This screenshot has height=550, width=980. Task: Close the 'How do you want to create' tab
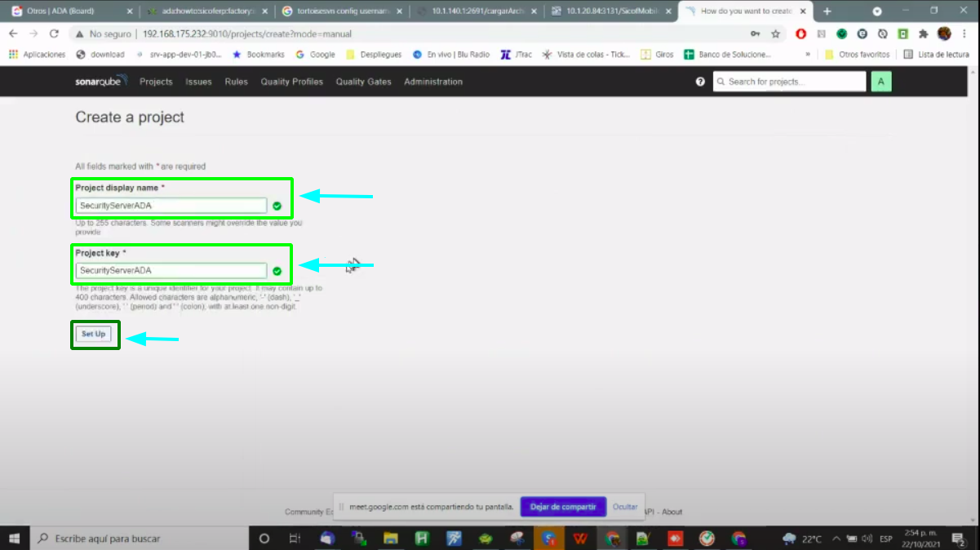point(802,11)
